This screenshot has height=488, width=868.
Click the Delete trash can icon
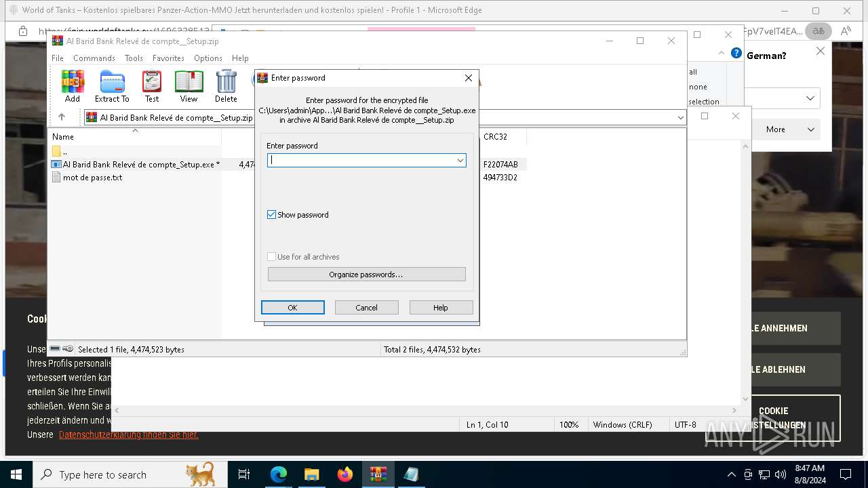point(226,87)
